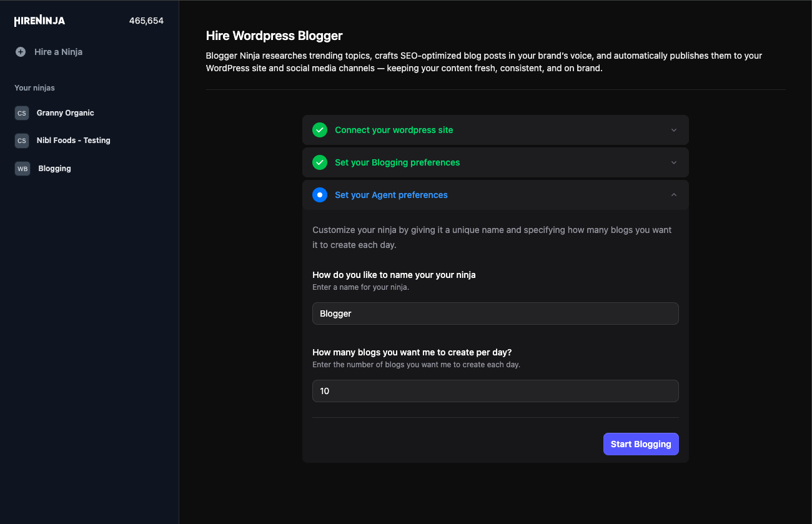Open the Granny Organic ninja
812x524 pixels.
(65, 112)
